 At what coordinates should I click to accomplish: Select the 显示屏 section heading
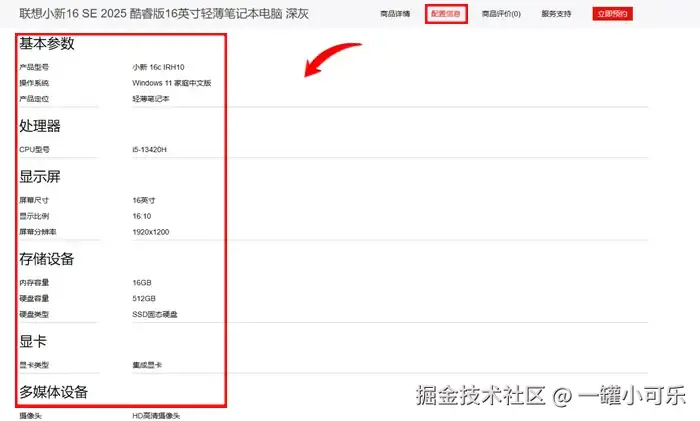(x=40, y=177)
